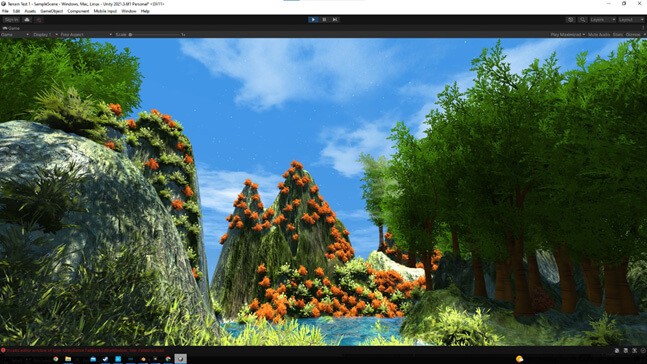Open the Display 1 dropdown

point(45,35)
